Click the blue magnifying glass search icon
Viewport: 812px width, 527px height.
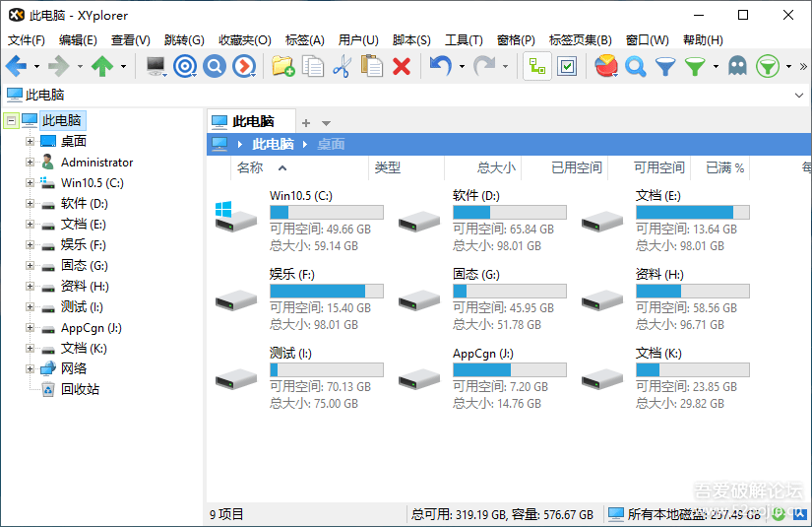click(x=636, y=66)
